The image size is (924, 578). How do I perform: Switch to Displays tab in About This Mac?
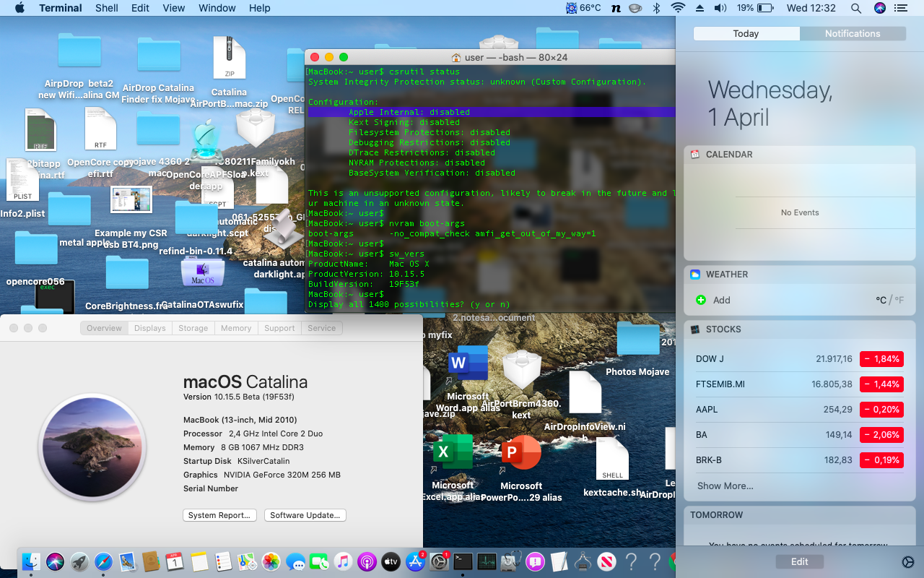point(150,328)
